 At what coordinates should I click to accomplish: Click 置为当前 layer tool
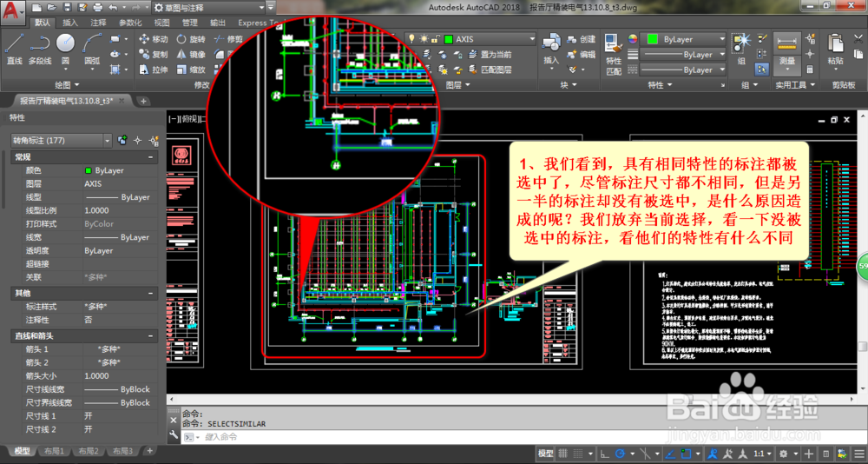pos(490,55)
